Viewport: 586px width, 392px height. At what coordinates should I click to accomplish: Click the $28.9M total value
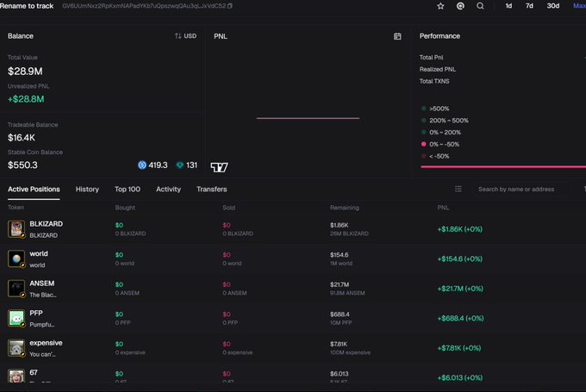pos(25,72)
